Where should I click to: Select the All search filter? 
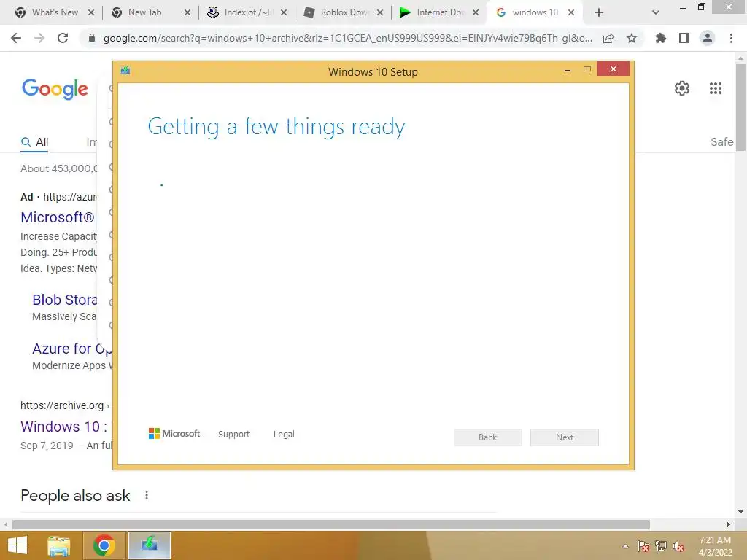(x=34, y=142)
